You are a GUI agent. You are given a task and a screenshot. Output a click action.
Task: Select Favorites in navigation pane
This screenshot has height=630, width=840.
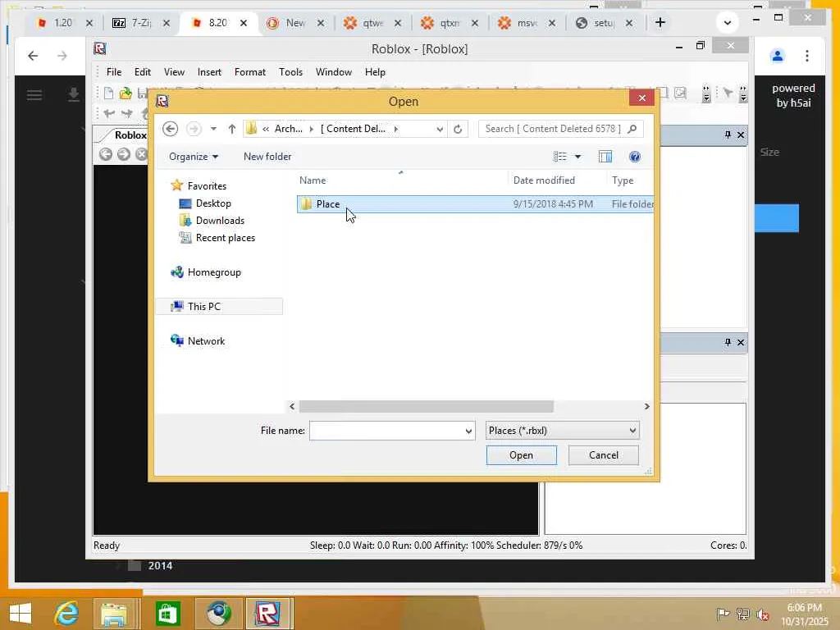click(206, 186)
